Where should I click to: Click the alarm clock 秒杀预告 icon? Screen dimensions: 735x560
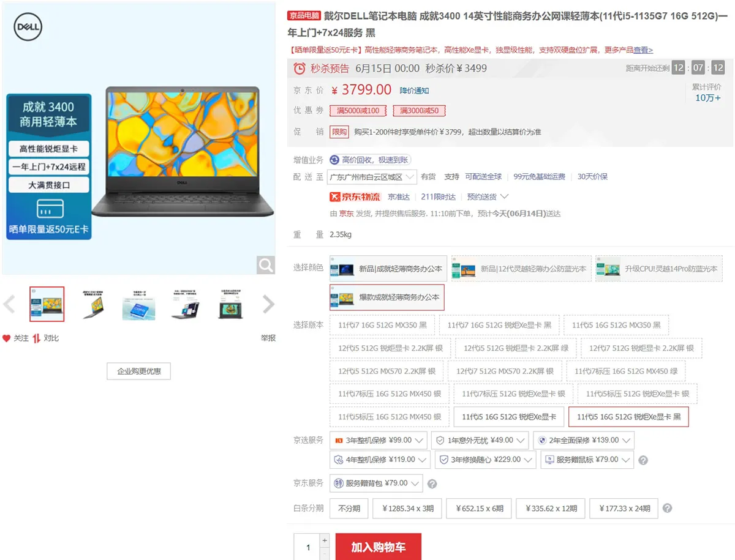pos(300,69)
